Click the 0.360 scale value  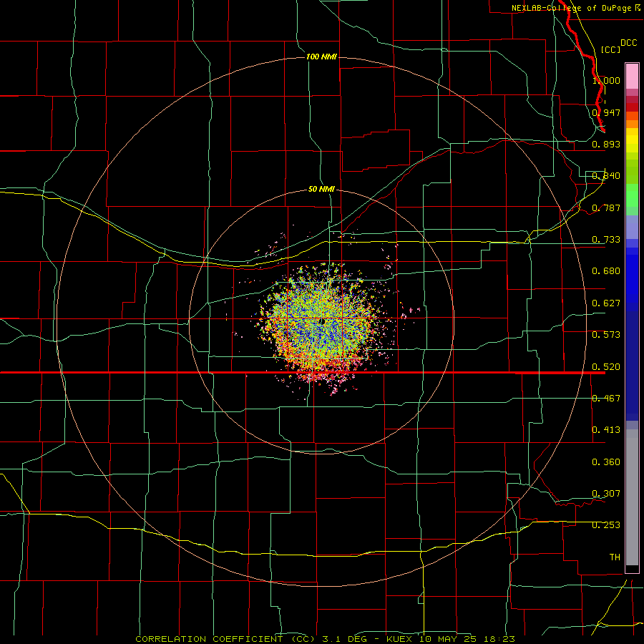pos(606,462)
